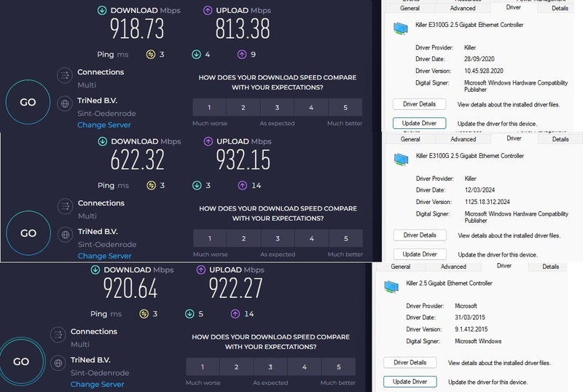Click network adapter icon in 12/03/2024 driver dialog
Image resolution: width=583 pixels, height=392 pixels.
pos(402,159)
